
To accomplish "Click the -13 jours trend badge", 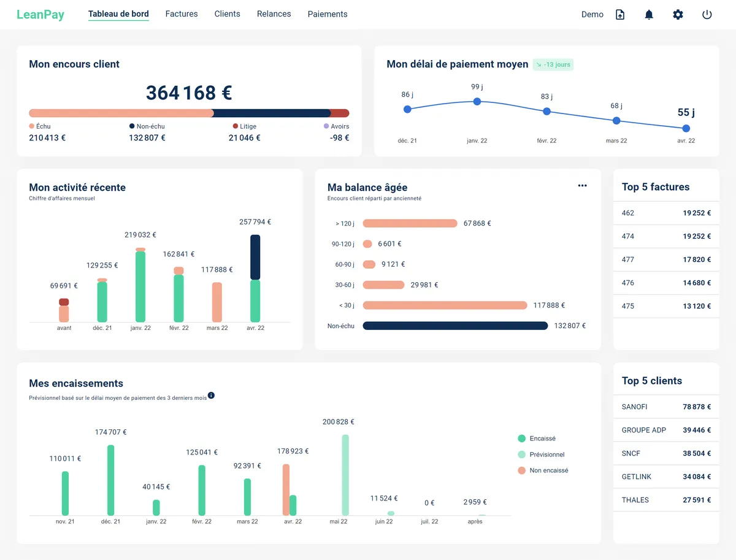I will click(x=553, y=64).
